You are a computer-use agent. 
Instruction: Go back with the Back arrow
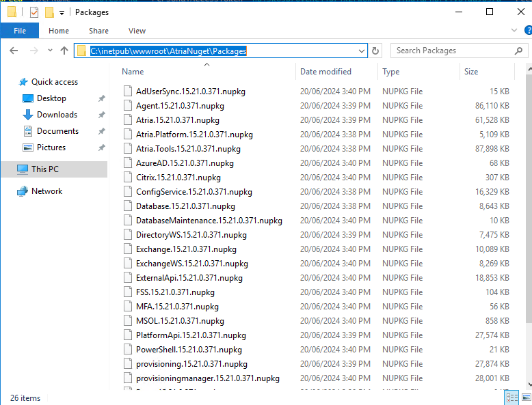click(14, 51)
